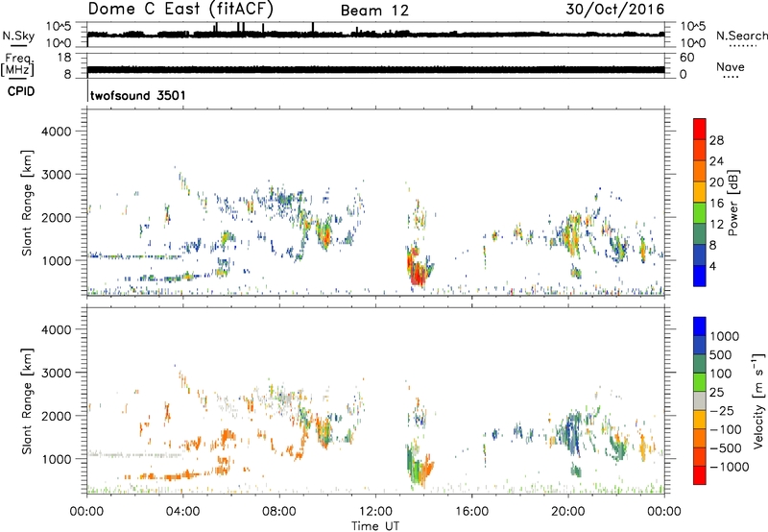Click the '60' Nave axis label
This screenshot has height=532, width=768.
pyautogui.click(x=687, y=58)
